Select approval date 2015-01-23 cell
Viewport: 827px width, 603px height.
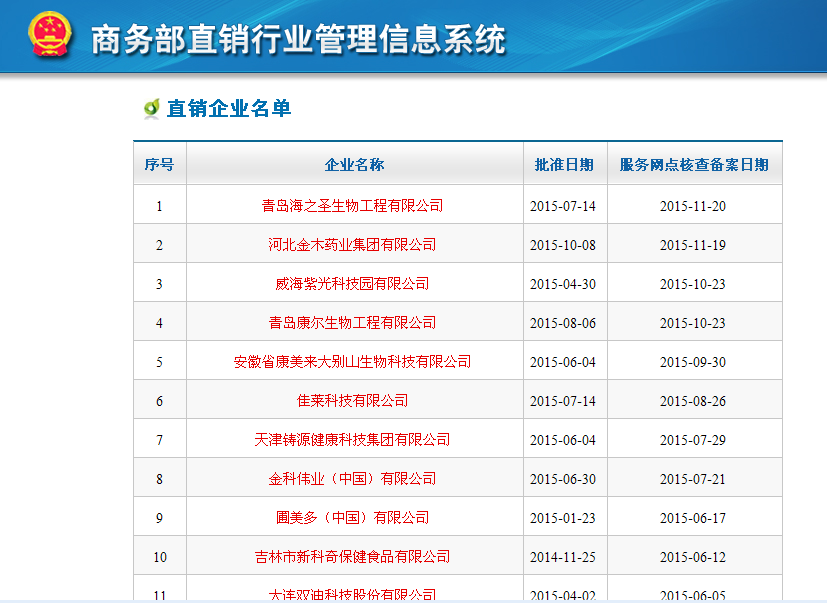pos(565,516)
